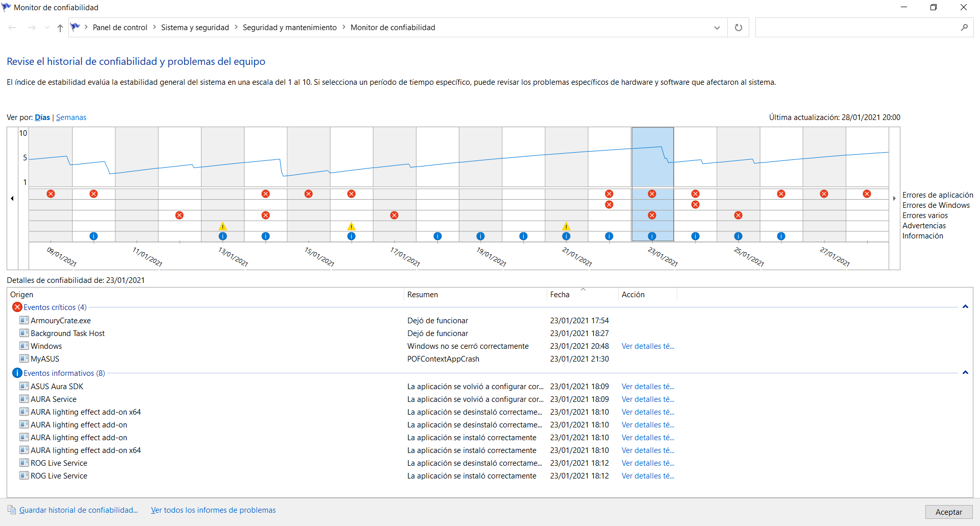
Task: Click the Windows no se cerró correctamente summary
Action: click(468, 346)
